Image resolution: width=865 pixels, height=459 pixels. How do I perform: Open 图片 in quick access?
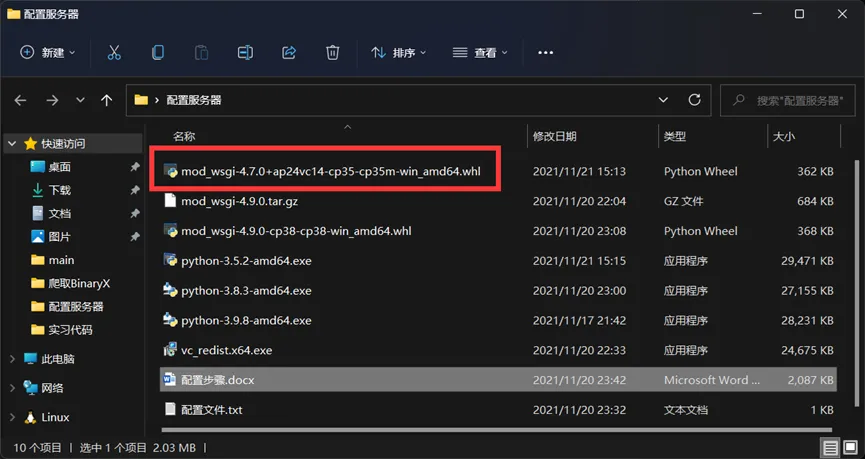[60, 237]
